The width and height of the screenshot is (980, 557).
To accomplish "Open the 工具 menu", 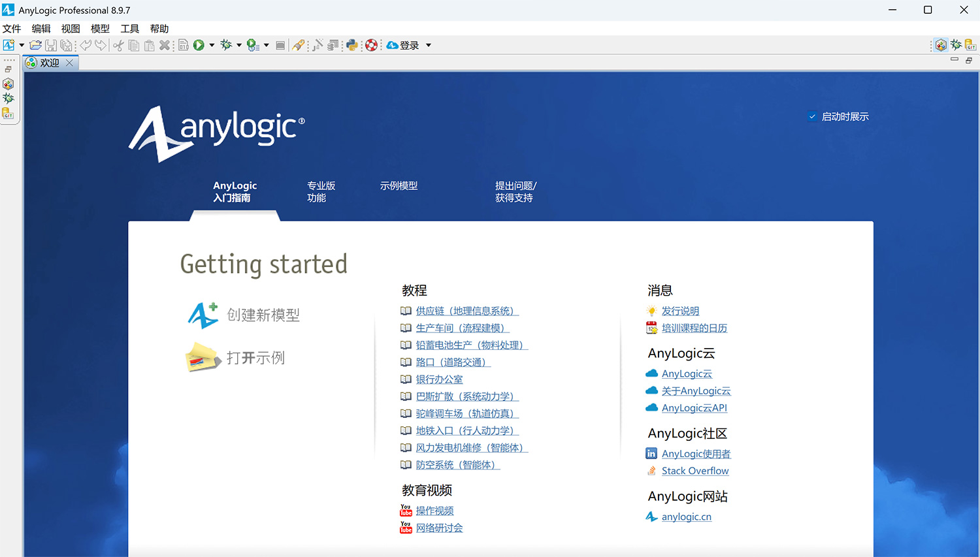I will tap(130, 29).
